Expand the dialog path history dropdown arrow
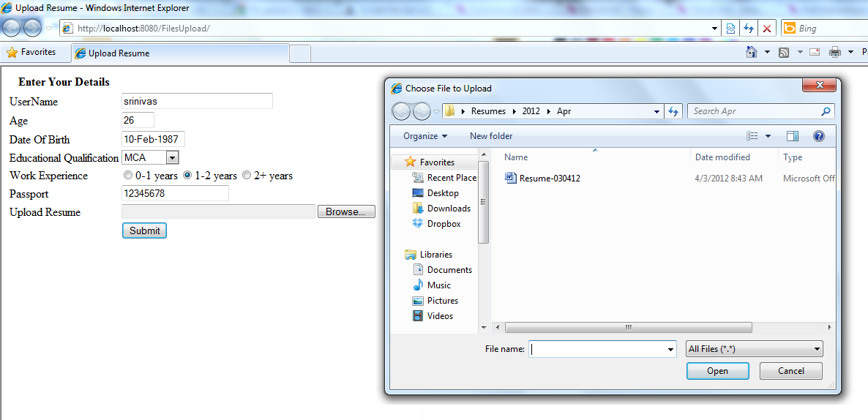This screenshot has height=420, width=868. [657, 111]
